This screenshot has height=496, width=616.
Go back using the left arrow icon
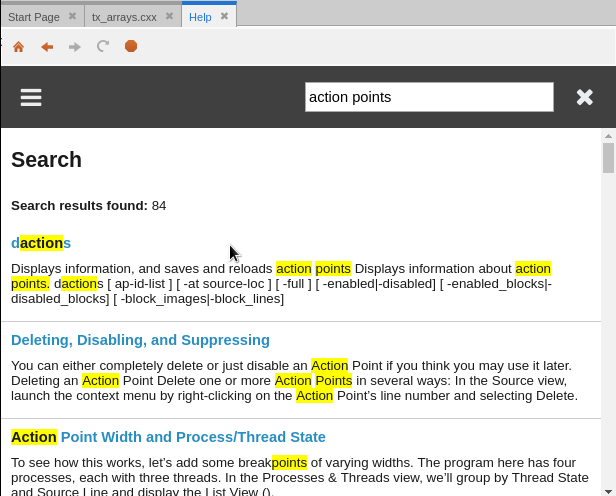click(x=46, y=46)
